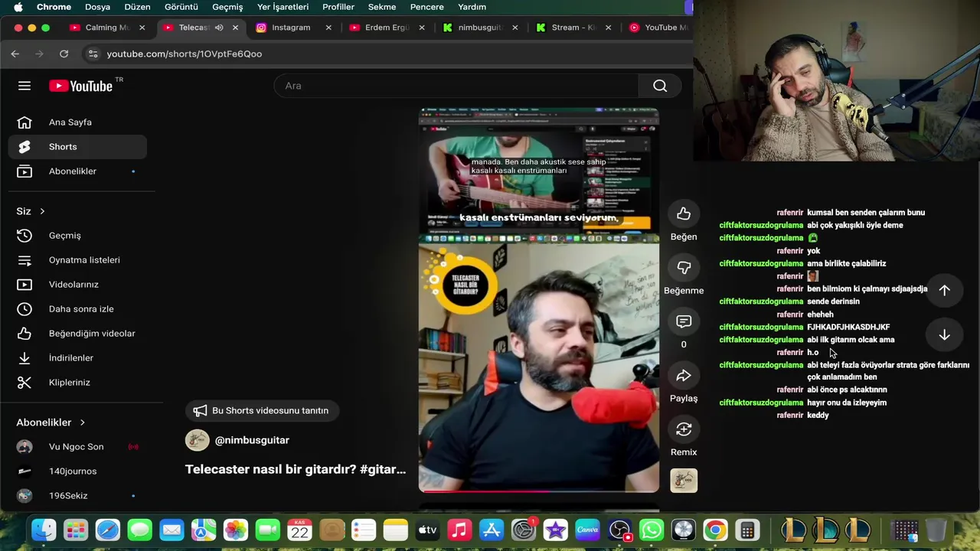Click the playing Short video
Screen dimensions: 980x551
coord(539,300)
